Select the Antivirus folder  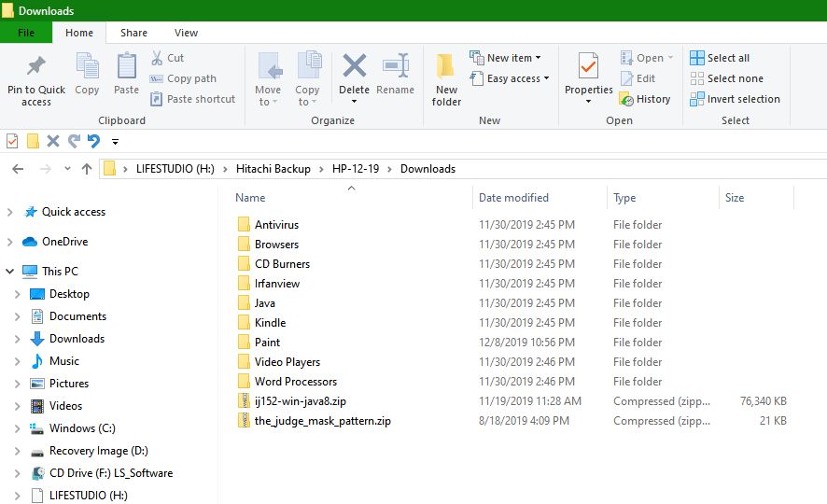point(276,225)
